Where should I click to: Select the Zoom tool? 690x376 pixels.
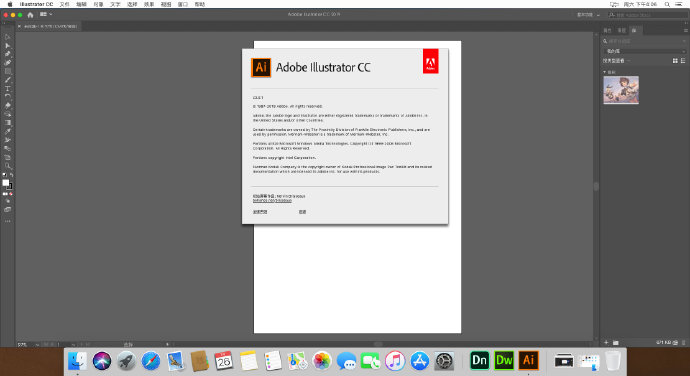tap(7, 166)
